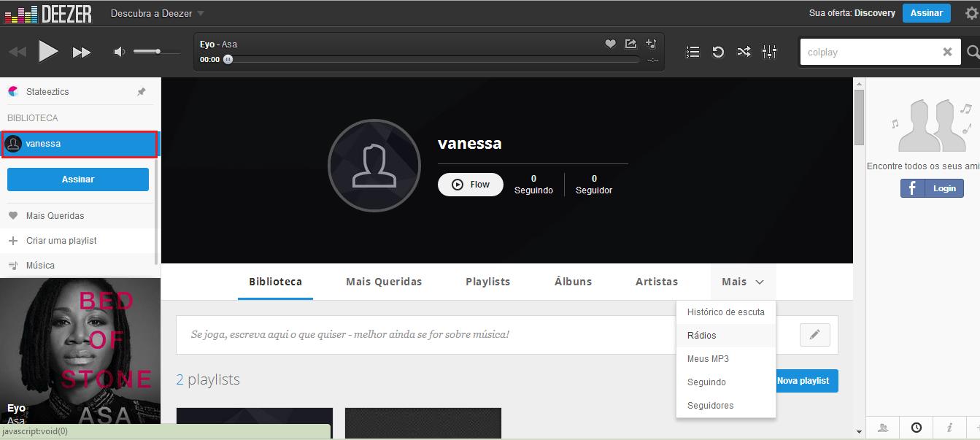Screen dimensions: 980x440
Task: Open the play queue list icon
Action: tap(693, 52)
